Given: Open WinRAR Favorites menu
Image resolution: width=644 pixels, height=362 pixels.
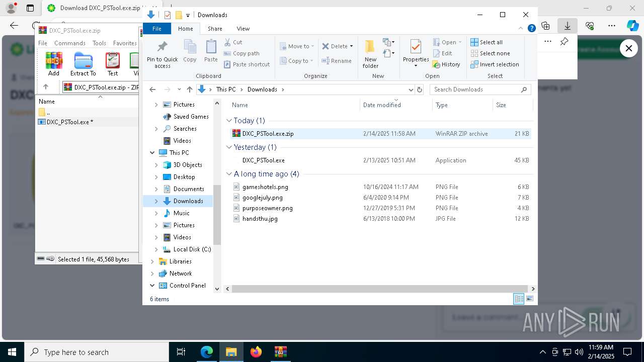Looking at the screenshot, I should click(125, 43).
